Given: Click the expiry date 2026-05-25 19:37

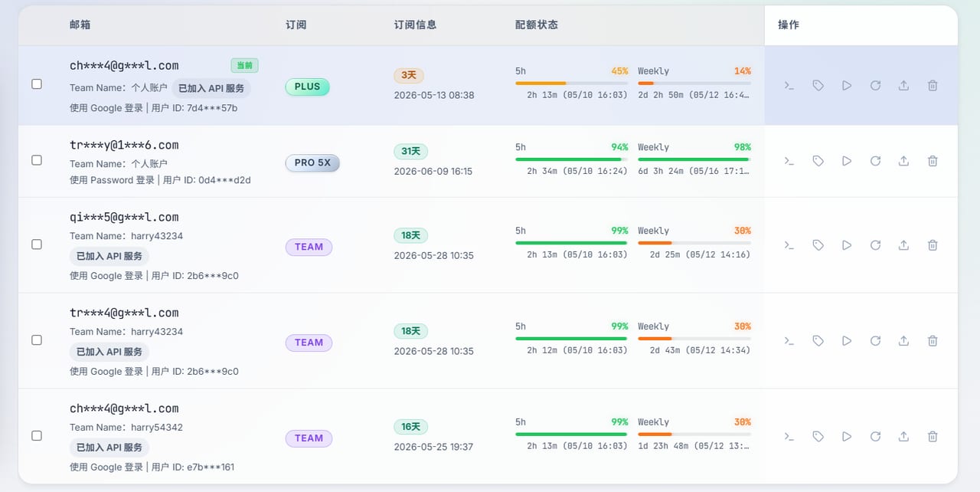Looking at the screenshot, I should pyautogui.click(x=433, y=446).
